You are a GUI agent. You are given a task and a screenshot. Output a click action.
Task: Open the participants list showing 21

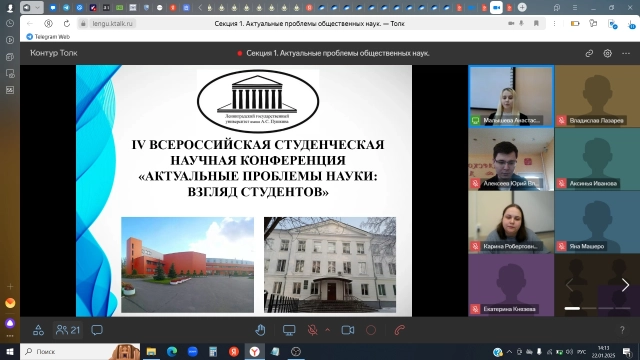[x=68, y=330]
